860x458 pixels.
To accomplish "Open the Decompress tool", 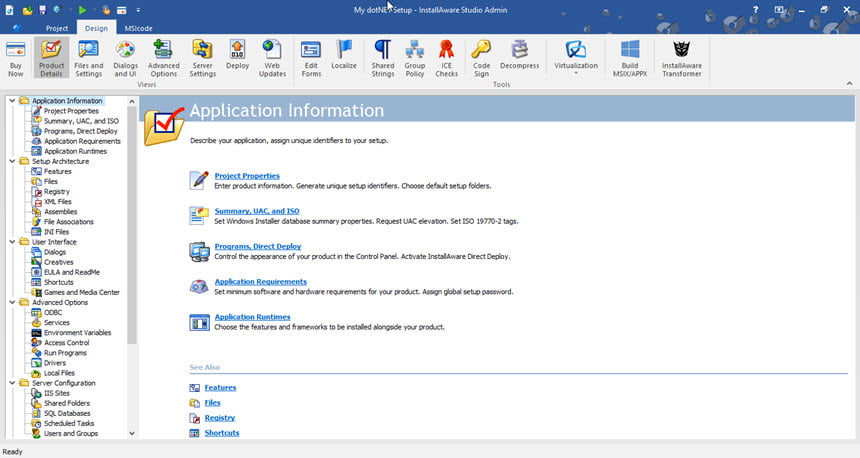I will 519,55.
